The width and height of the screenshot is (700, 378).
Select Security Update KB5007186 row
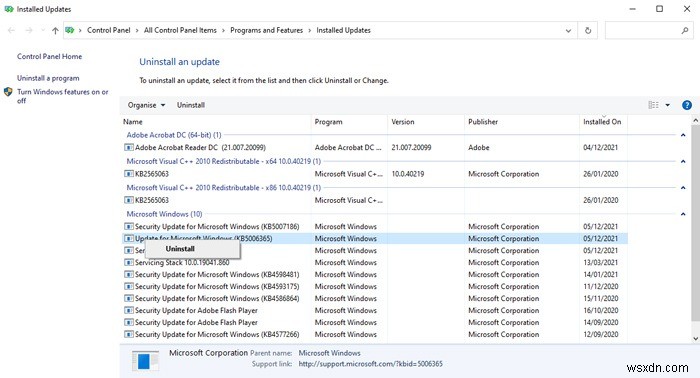click(374, 226)
